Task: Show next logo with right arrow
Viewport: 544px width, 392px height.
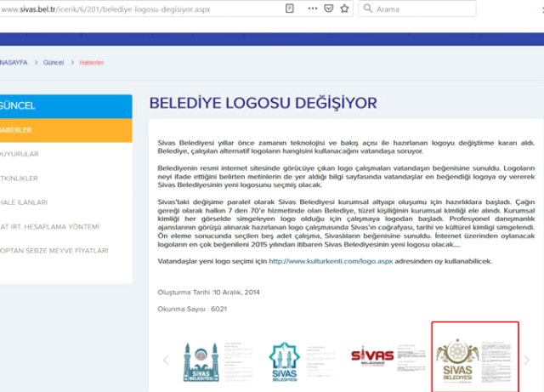Action: coord(528,360)
